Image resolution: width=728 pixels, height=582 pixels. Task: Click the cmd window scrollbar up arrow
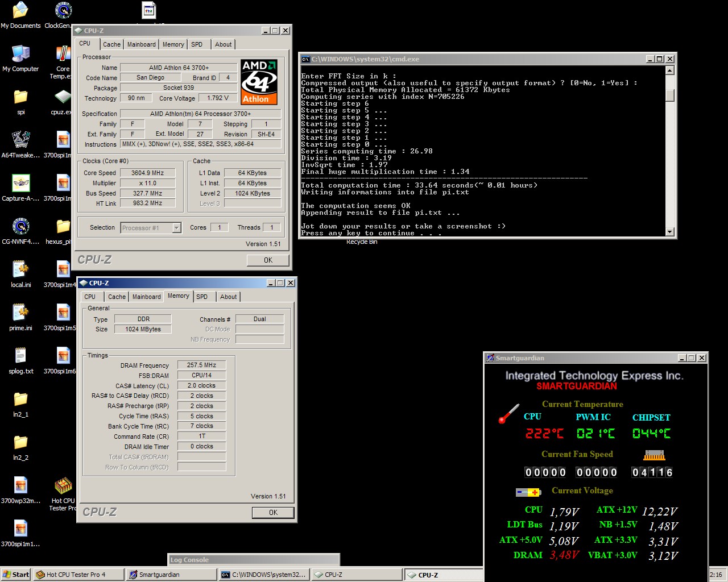coord(669,70)
